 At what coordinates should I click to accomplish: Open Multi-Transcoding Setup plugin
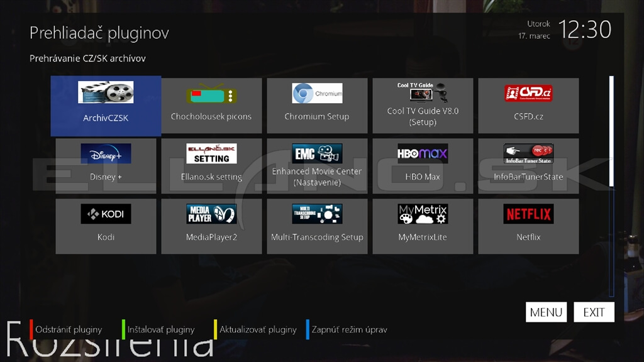tap(317, 226)
